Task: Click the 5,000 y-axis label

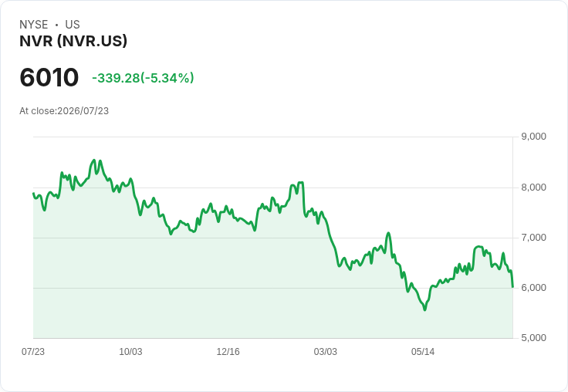Action: click(x=533, y=338)
